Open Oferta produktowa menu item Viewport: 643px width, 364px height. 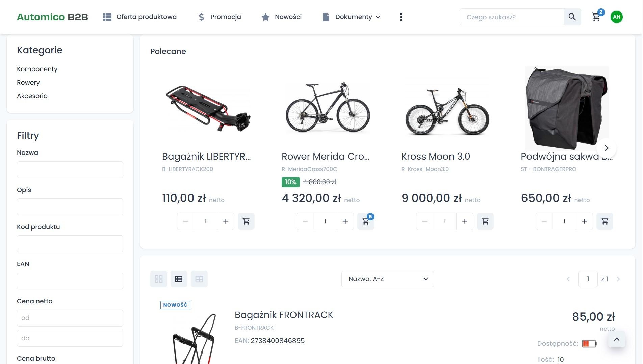coord(140,17)
